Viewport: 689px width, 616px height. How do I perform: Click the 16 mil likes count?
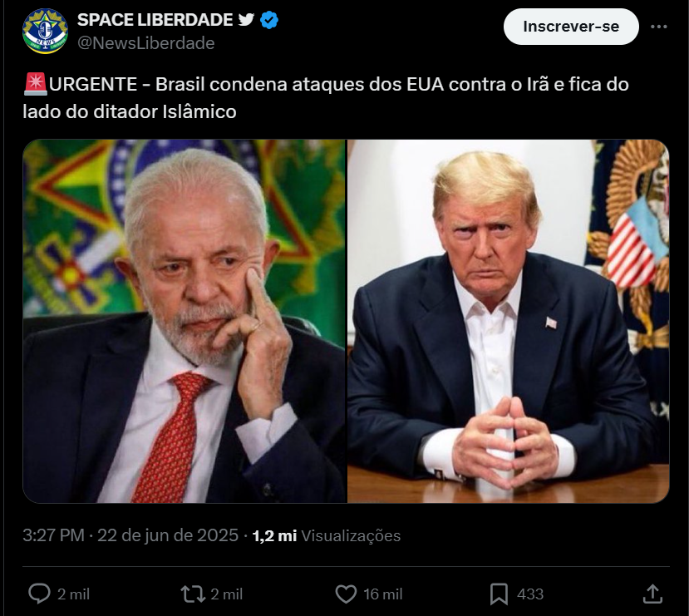(x=382, y=594)
